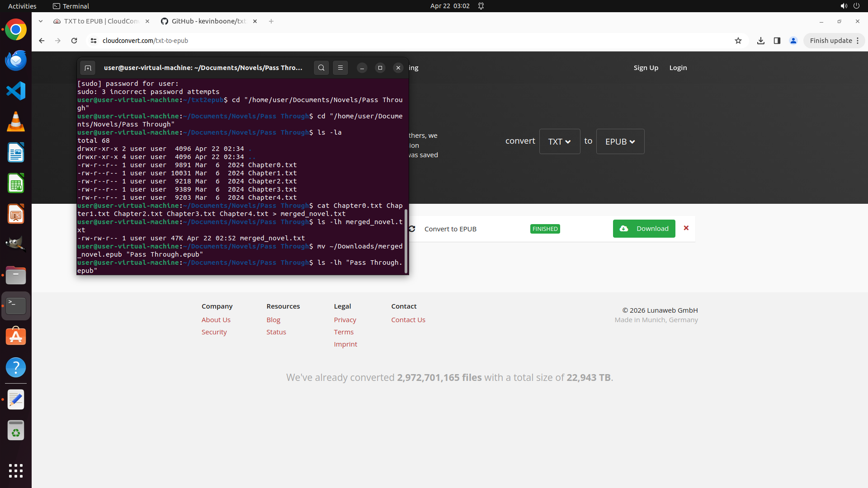Open the terminal hamburger menu
Viewport: 868px width, 488px height.
click(340, 68)
